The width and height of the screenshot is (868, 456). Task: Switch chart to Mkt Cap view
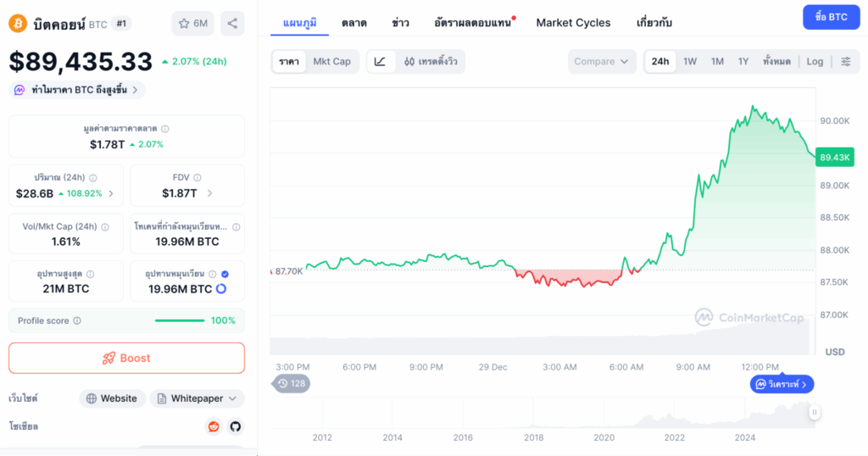331,61
